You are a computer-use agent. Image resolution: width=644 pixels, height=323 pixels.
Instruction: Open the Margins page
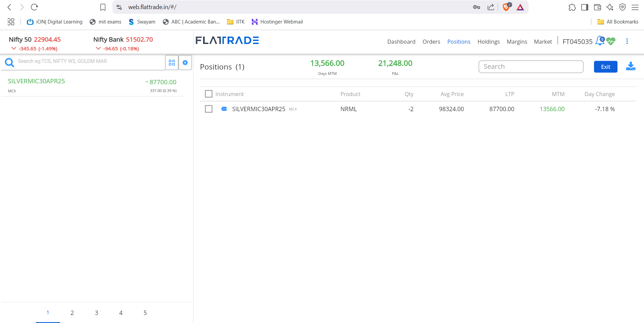[516, 42]
